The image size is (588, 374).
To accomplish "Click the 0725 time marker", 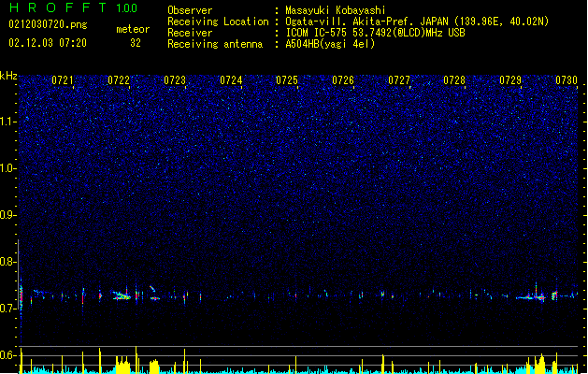I will tap(286, 80).
